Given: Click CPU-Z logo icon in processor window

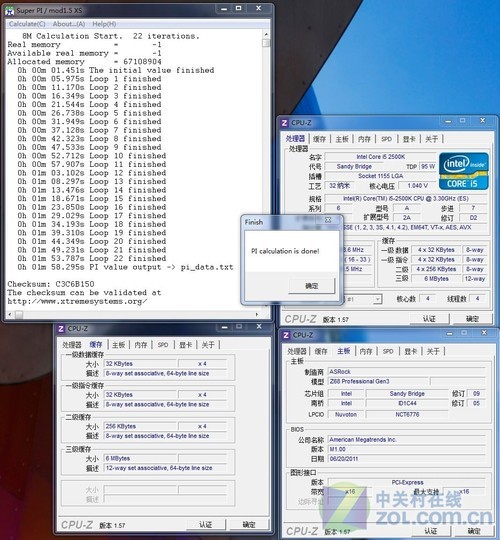Looking at the screenshot, I should [x=285, y=123].
